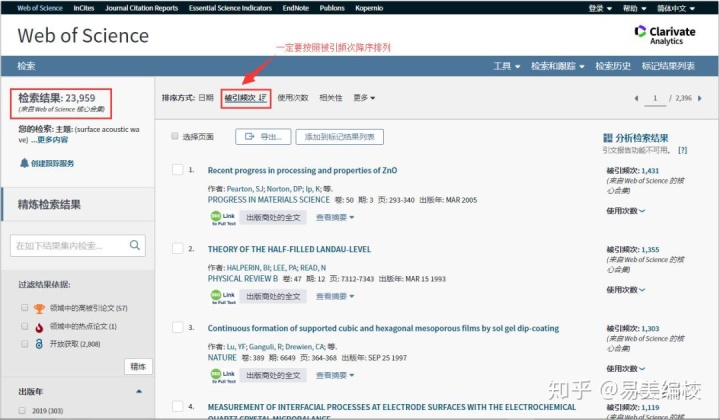Viewport: 720px width, 420px height.
Task: Click the 检索 tab in blue bar
Action: pos(26,66)
